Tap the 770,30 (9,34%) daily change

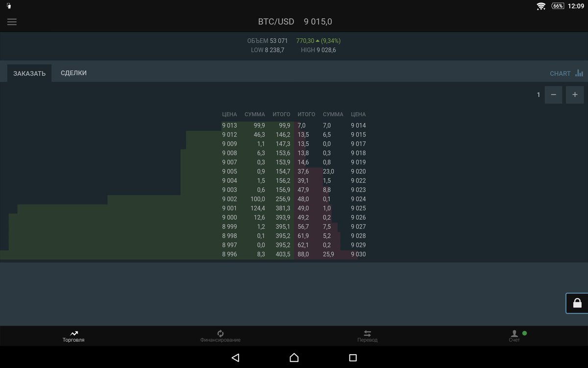[x=318, y=41]
